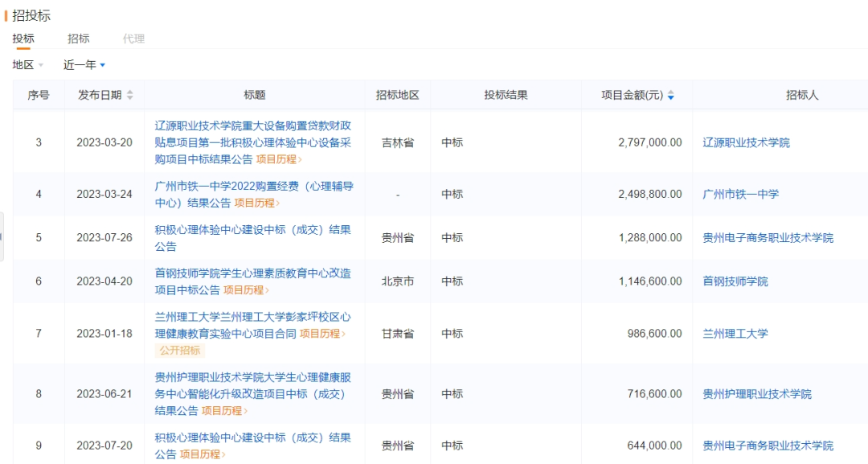Click the 吉林省 region cell
The height and width of the screenshot is (464, 868).
(x=398, y=143)
